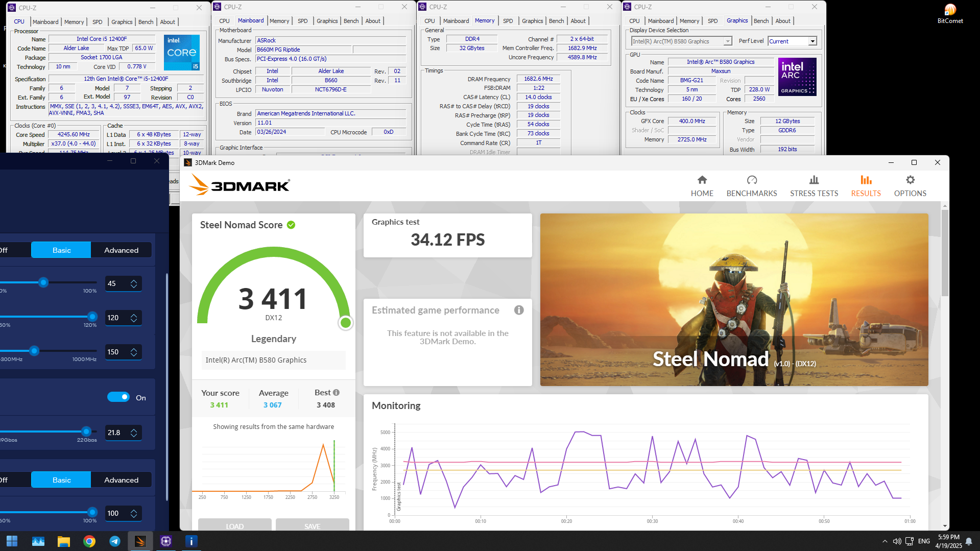The width and height of the screenshot is (980, 551).
Task: Open the blue info app in taskbar
Action: tap(191, 541)
